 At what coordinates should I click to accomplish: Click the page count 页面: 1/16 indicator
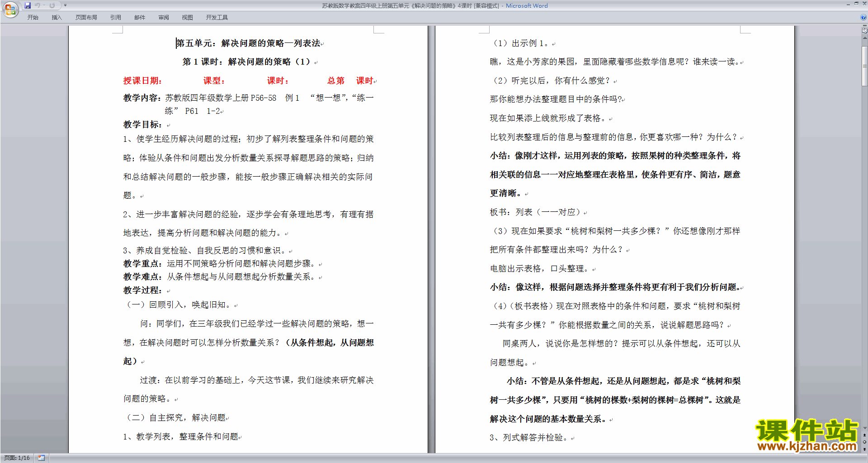point(17,458)
